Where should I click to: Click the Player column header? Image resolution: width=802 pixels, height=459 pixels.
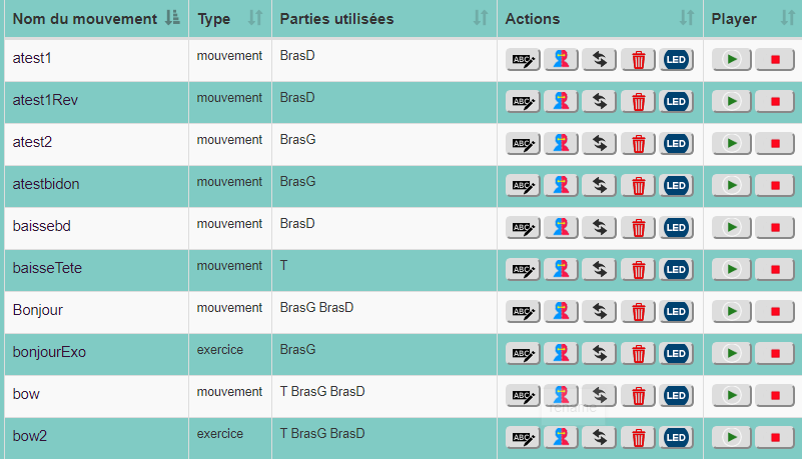pyautogui.click(x=735, y=19)
